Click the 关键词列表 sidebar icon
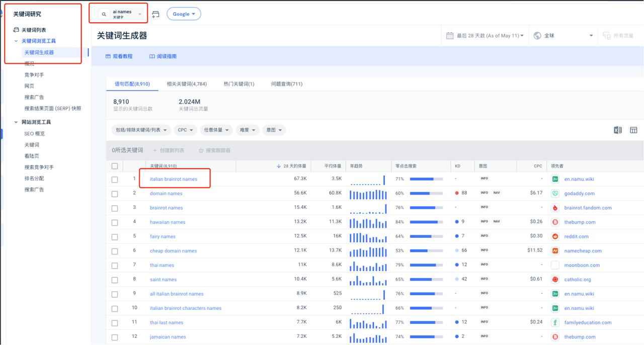The height and width of the screenshot is (345, 644). [16, 30]
